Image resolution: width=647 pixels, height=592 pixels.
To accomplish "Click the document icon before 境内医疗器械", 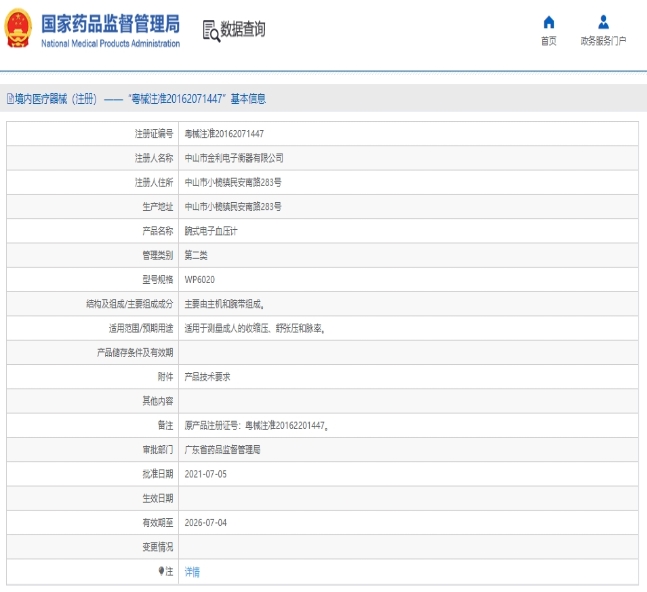I will click(10, 99).
